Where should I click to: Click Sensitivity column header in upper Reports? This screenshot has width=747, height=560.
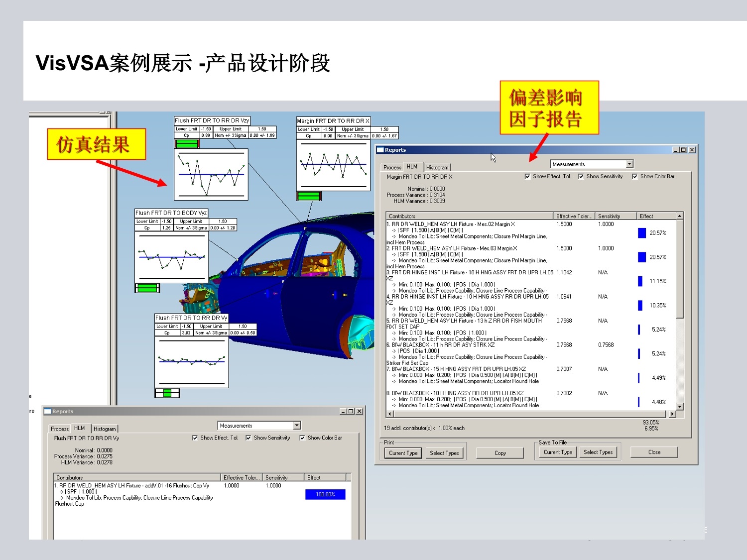click(616, 216)
